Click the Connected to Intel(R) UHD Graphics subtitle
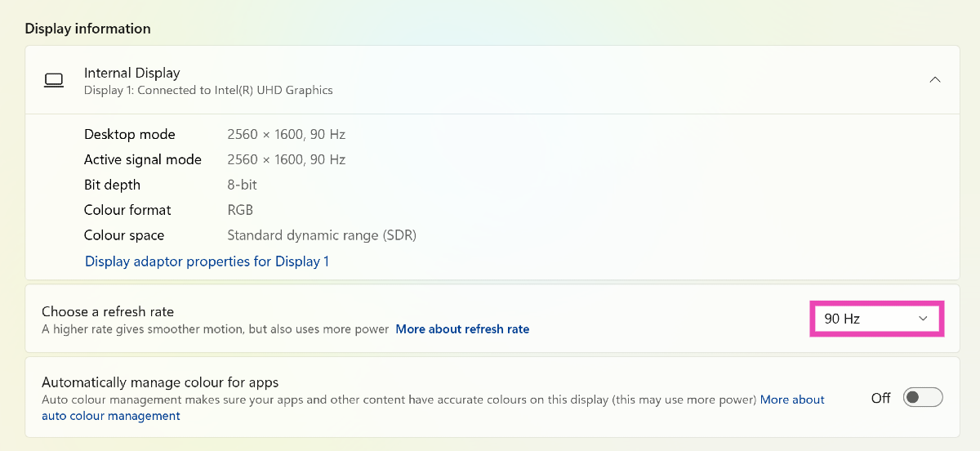Image resolution: width=980 pixels, height=451 pixels. click(208, 90)
